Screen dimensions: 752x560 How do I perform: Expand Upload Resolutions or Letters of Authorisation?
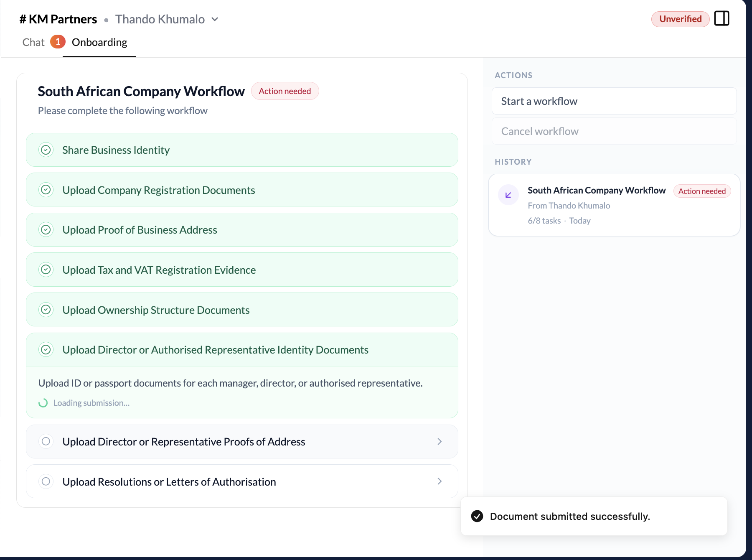[440, 481]
